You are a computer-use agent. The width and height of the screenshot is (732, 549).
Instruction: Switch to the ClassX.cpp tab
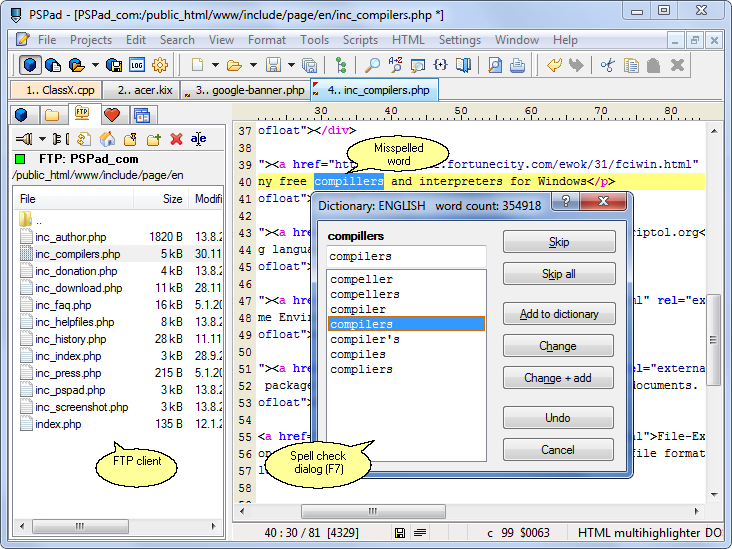pyautogui.click(x=55, y=90)
